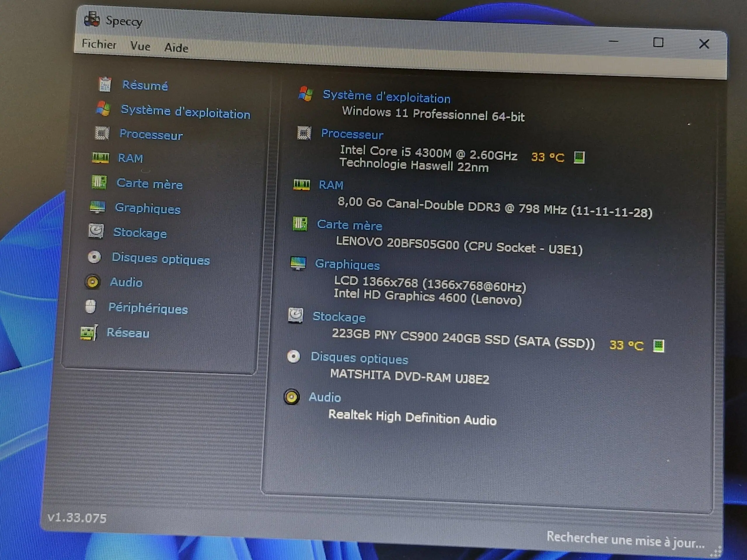Click the Périphériques mouse sidebar icon
This screenshot has height=560, width=747.
90,307
